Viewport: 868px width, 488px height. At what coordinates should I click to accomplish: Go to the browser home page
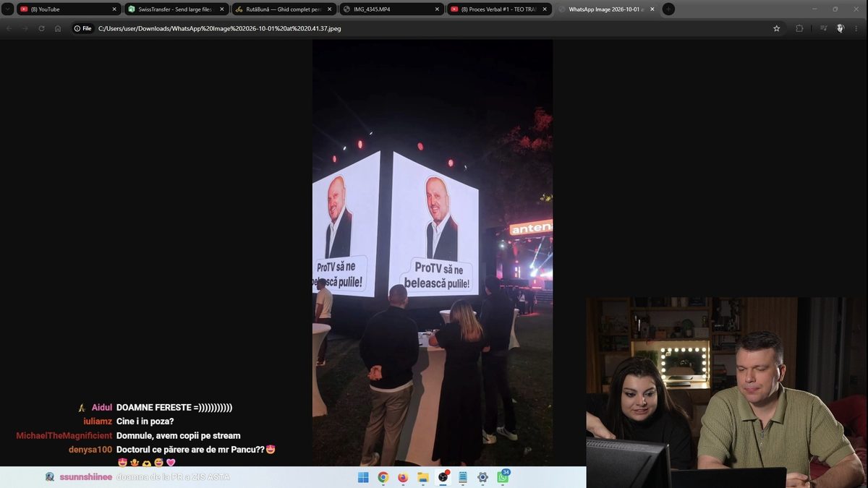pos(58,28)
